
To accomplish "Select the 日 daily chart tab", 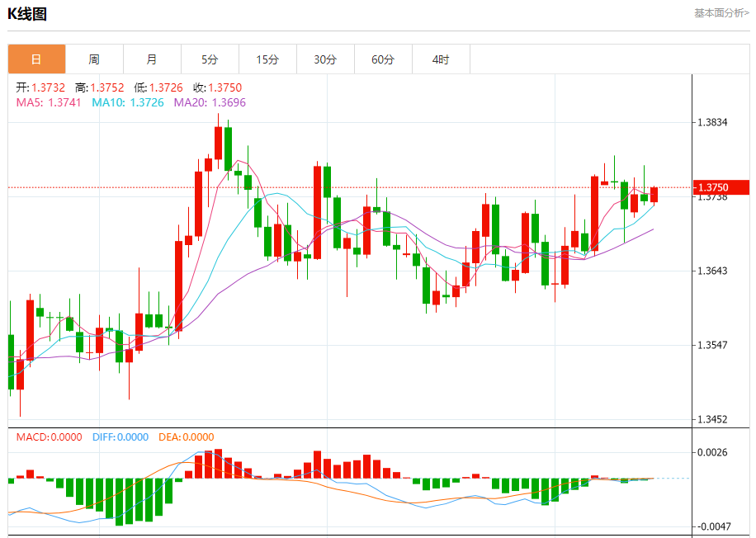I will (x=36, y=59).
